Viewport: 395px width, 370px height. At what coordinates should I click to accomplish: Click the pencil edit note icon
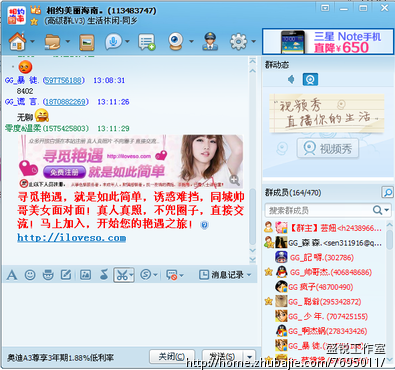tap(66, 275)
